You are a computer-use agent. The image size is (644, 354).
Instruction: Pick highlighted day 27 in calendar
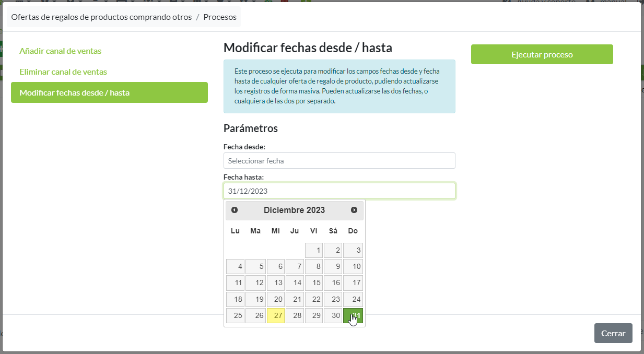(x=276, y=315)
